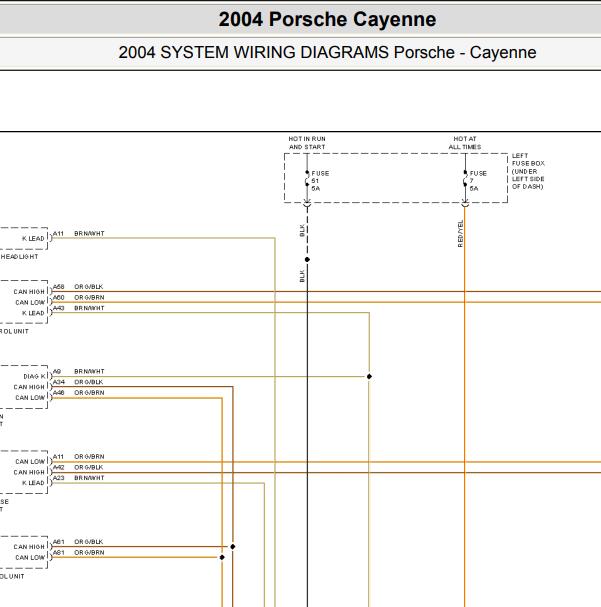Viewport: 601px width, 607px height.
Task: Select pin label "A23"
Action: tap(58, 478)
